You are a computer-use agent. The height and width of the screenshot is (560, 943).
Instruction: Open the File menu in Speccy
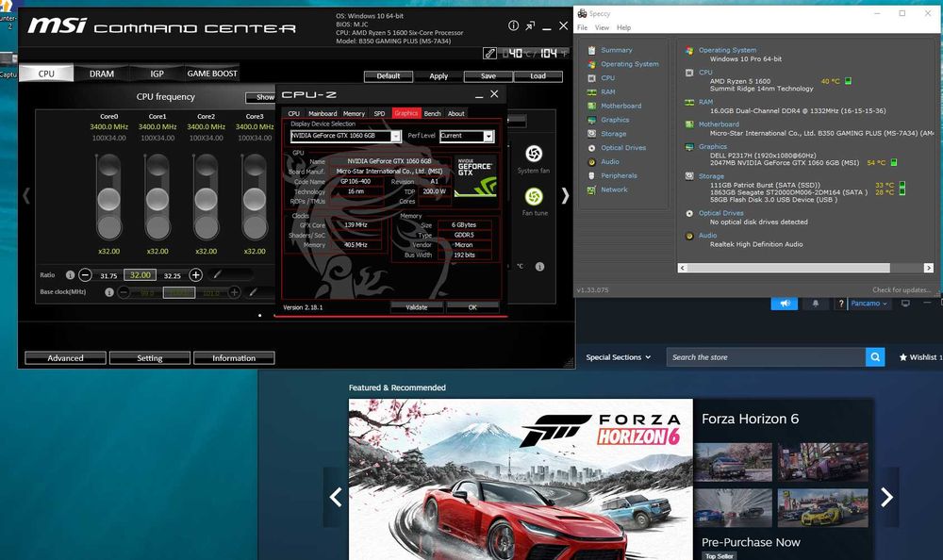[x=582, y=27]
